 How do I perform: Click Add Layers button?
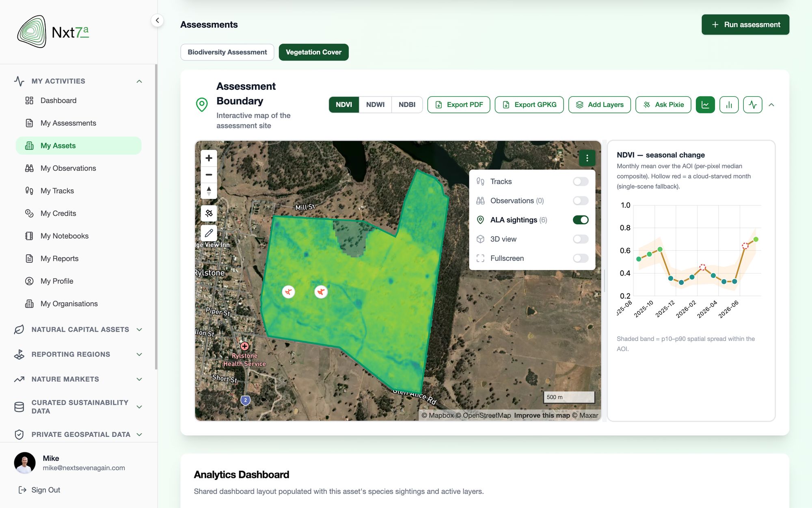(599, 105)
